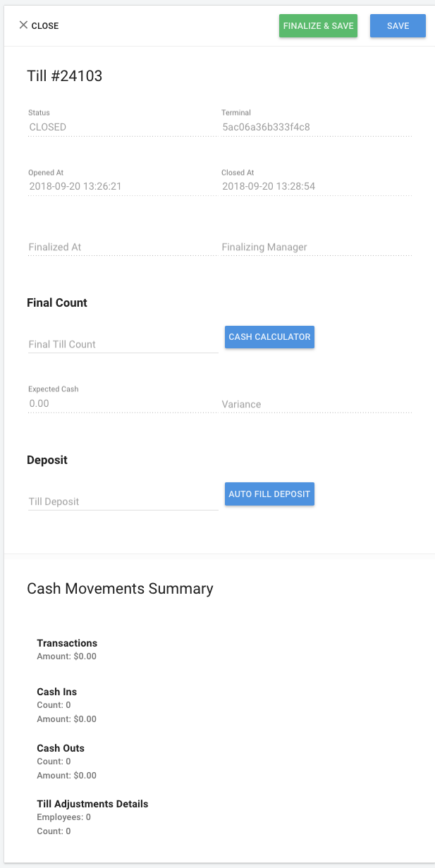Click Auto Fill Deposit button
This screenshot has height=868, width=435.
269,494
